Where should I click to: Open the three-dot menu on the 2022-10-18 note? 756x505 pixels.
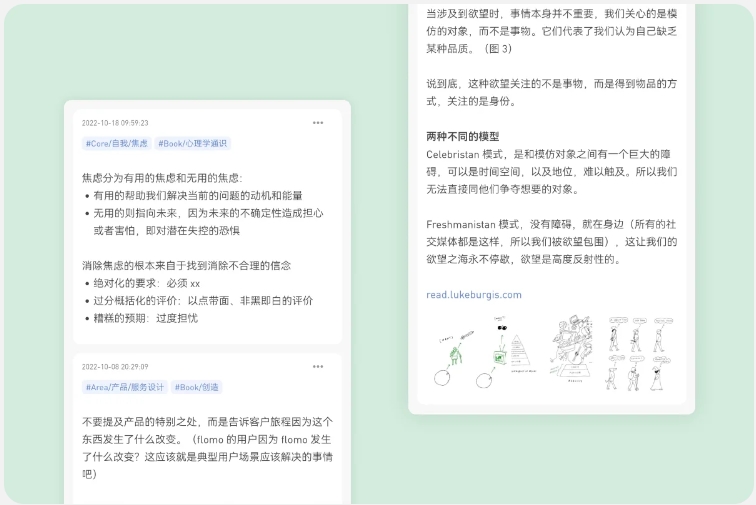(318, 123)
